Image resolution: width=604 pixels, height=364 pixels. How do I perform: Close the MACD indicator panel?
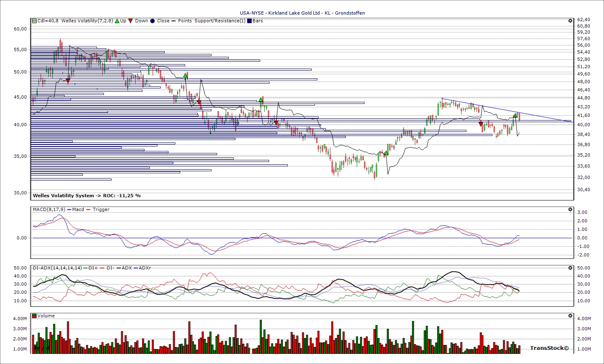[x=570, y=209]
